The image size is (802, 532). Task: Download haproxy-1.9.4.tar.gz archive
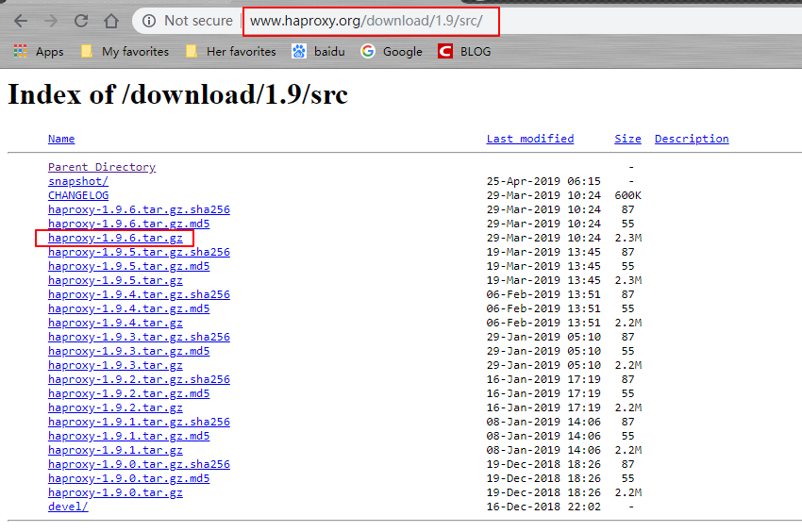tap(115, 323)
